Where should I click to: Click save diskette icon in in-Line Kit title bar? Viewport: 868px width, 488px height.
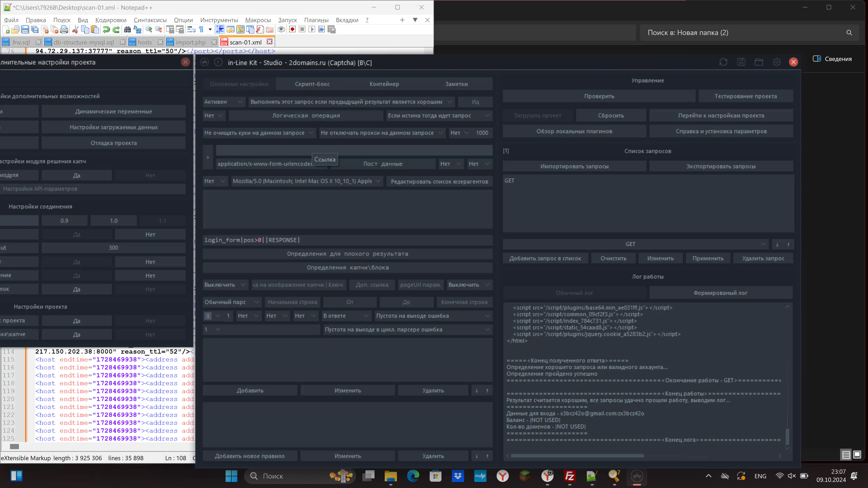tap(741, 62)
